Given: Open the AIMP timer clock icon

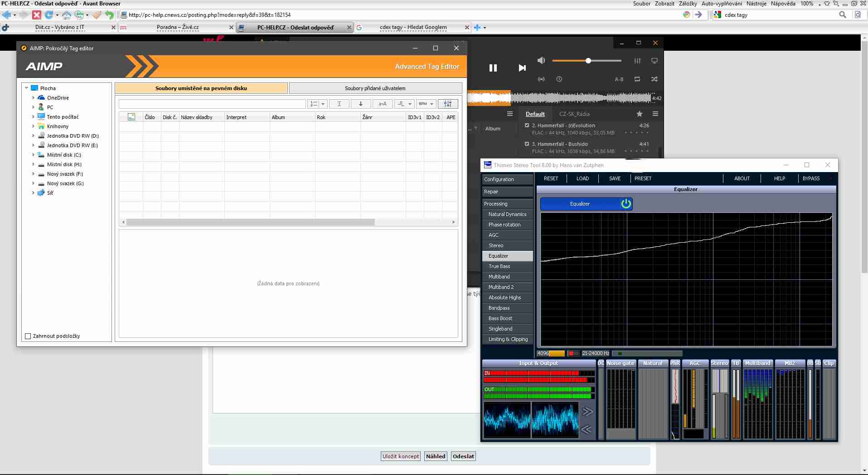Looking at the screenshot, I should pos(559,79).
